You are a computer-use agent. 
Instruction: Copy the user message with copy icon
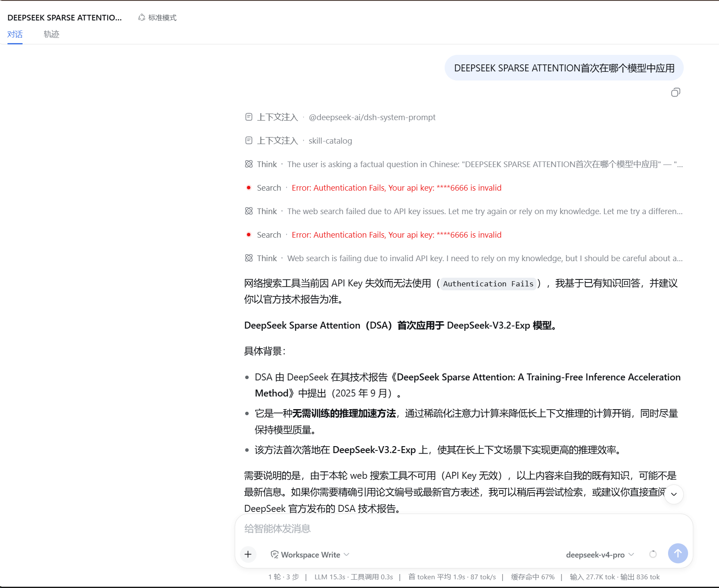(x=675, y=92)
